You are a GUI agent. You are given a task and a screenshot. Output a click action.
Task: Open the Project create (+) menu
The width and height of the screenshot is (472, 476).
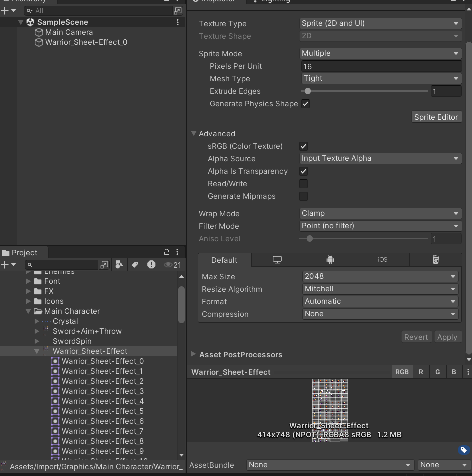coord(8,265)
